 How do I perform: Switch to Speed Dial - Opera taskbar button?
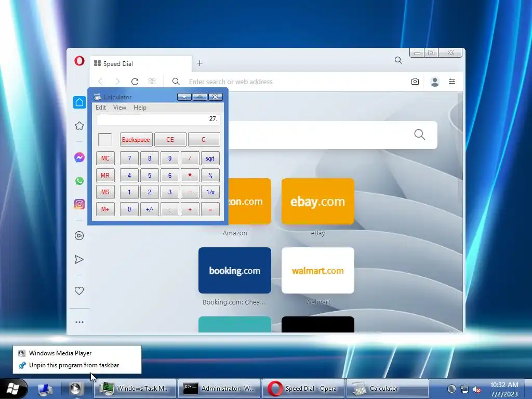[x=303, y=389]
